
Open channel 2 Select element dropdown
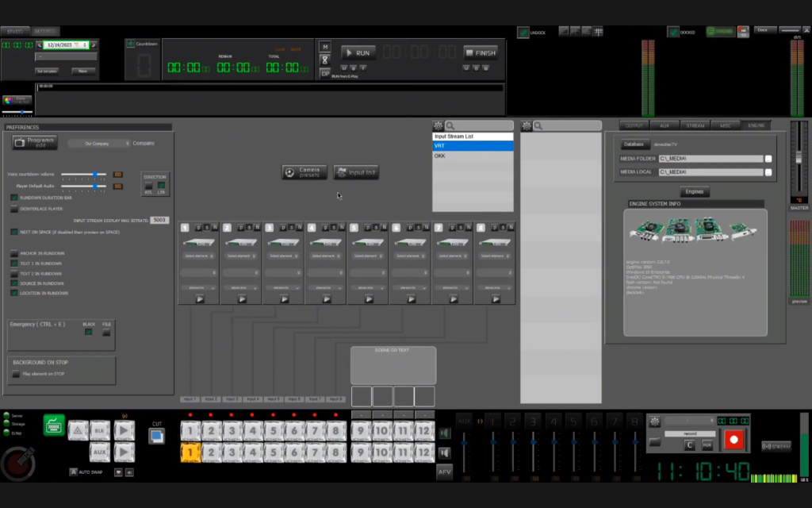tap(241, 256)
